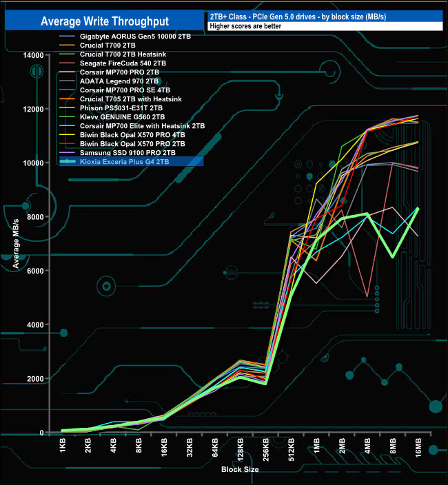Screen dimensions: 448x485
Task: Click the 8KB x-axis label
Action: (139, 445)
